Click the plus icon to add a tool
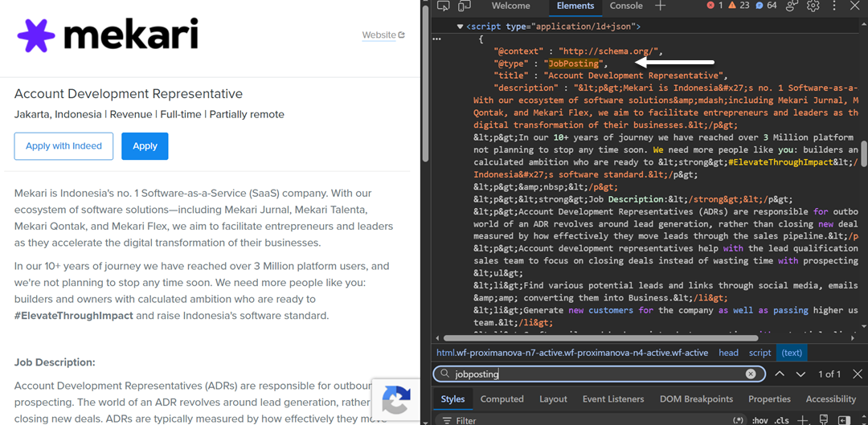868x425 pixels. tap(660, 6)
